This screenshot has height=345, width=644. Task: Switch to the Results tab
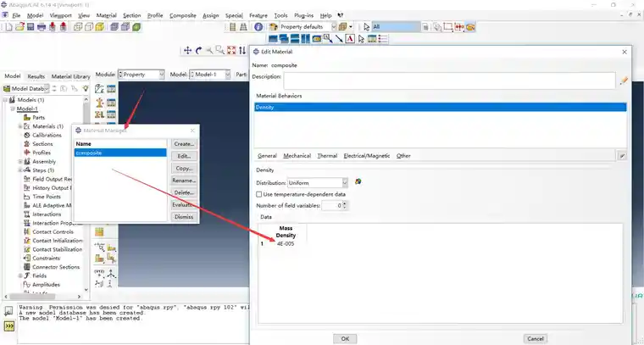(36, 76)
